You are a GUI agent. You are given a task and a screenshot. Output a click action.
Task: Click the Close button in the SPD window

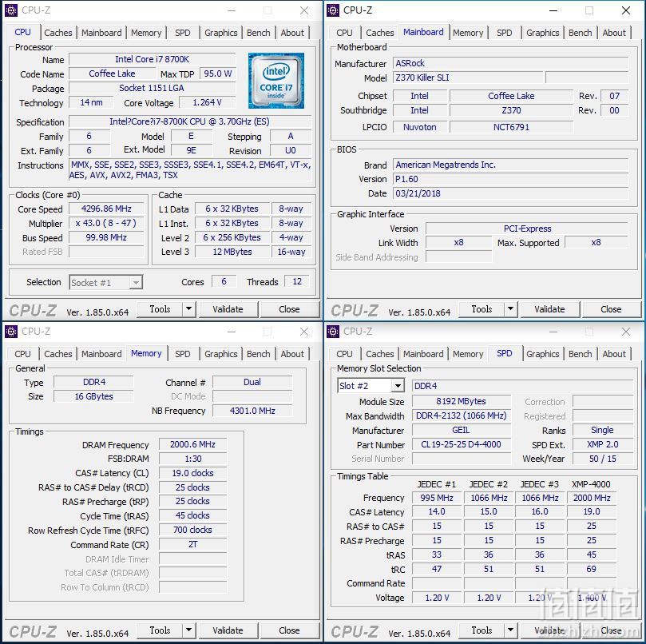611,630
